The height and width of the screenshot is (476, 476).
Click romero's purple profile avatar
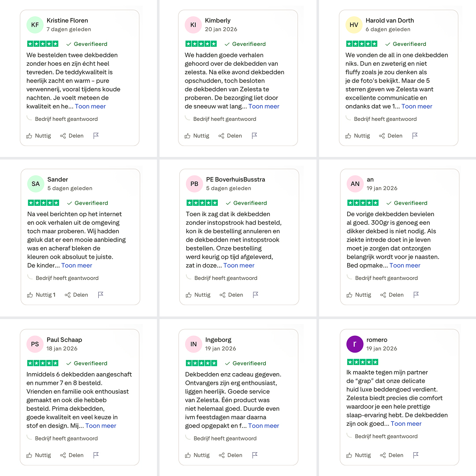coord(354,344)
